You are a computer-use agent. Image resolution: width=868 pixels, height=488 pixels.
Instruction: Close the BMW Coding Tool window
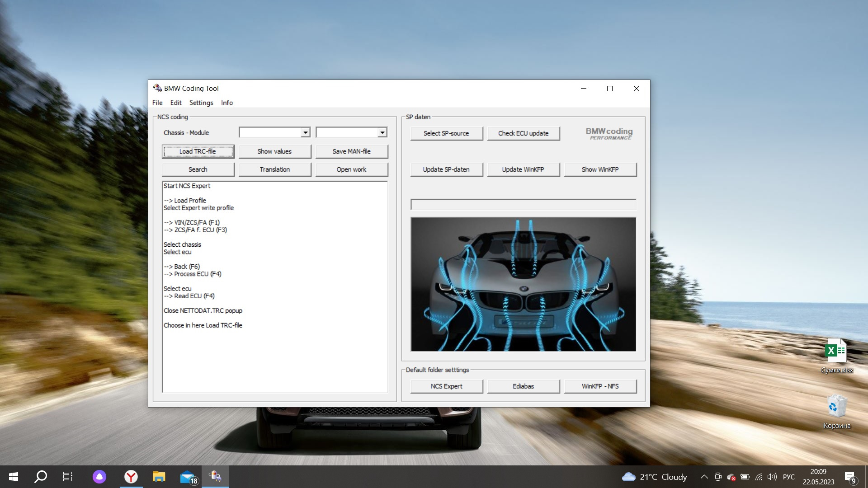point(637,89)
